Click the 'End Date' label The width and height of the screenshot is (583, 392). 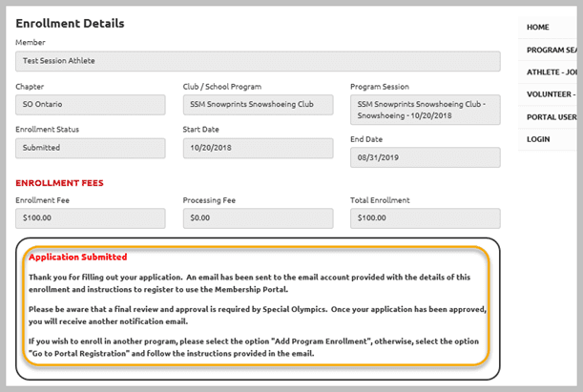pos(366,139)
